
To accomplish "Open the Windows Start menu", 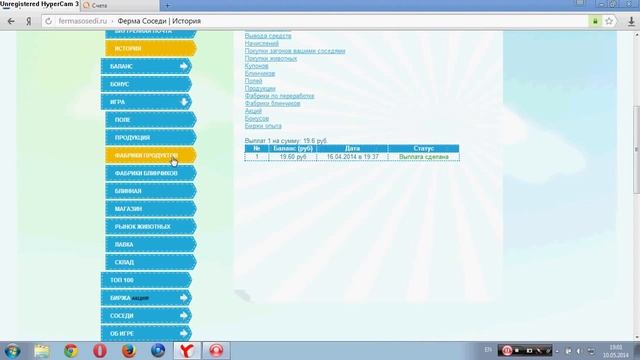I will click(x=13, y=351).
